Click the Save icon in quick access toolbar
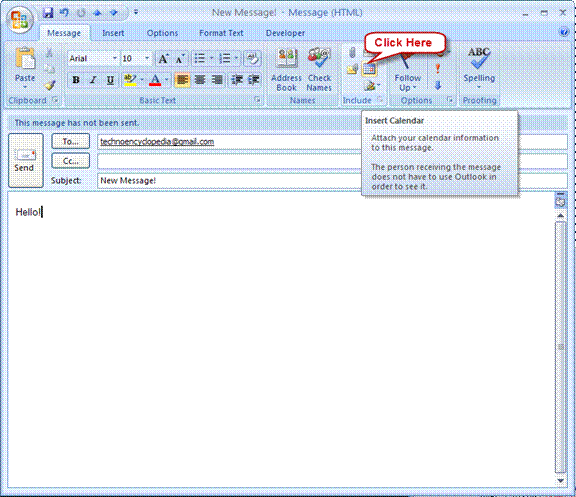This screenshot has width=576, height=497. (48, 13)
